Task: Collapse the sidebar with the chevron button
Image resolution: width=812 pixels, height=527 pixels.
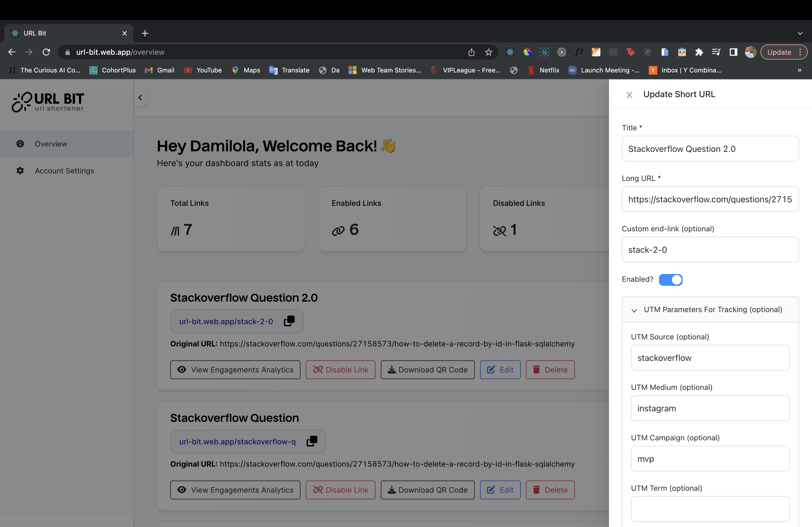Action: click(x=140, y=97)
